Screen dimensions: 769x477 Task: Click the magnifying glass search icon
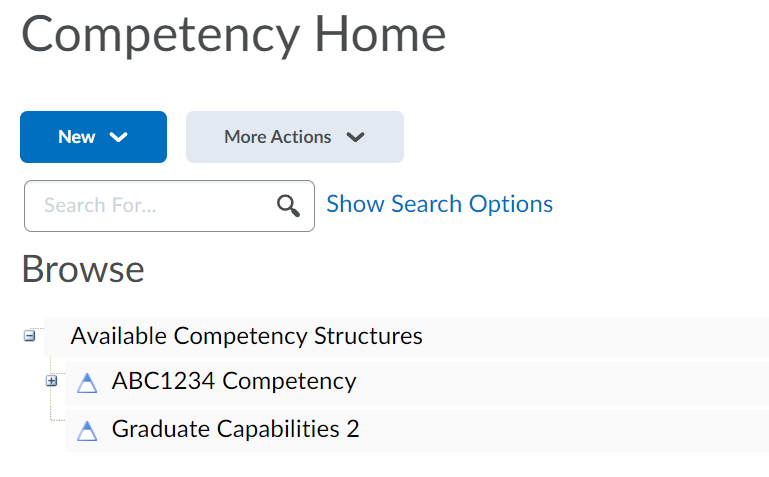[288, 206]
